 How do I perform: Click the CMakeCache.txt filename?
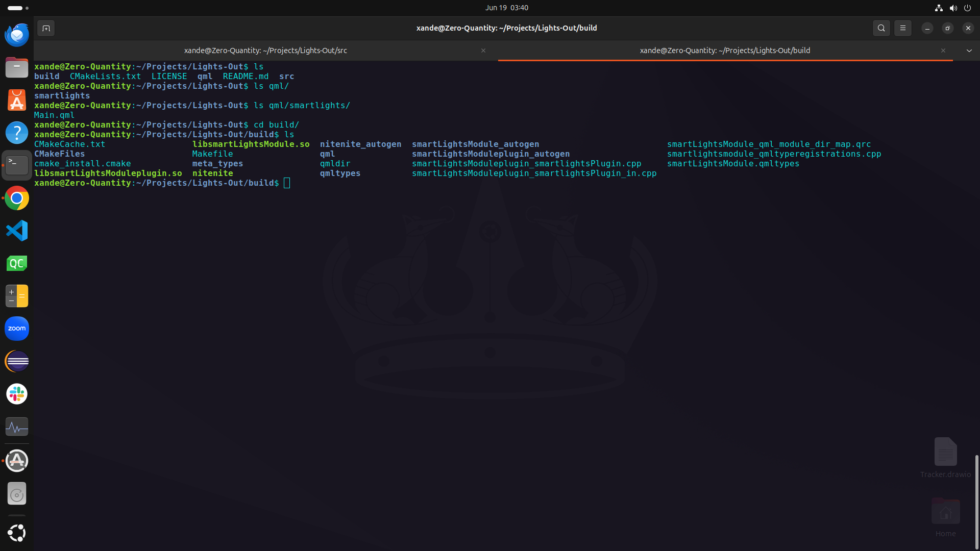coord(70,144)
